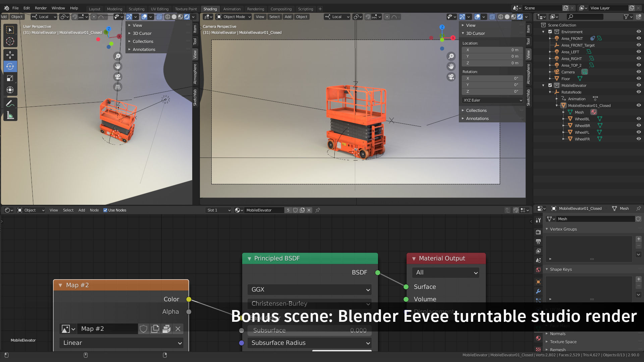Uncheck Environment collection checkbox
The width and height of the screenshot is (644, 362).
click(x=550, y=32)
